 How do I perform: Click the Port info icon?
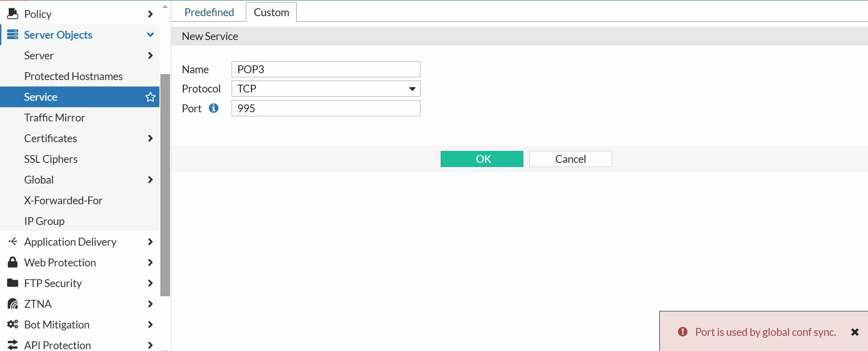(x=214, y=108)
